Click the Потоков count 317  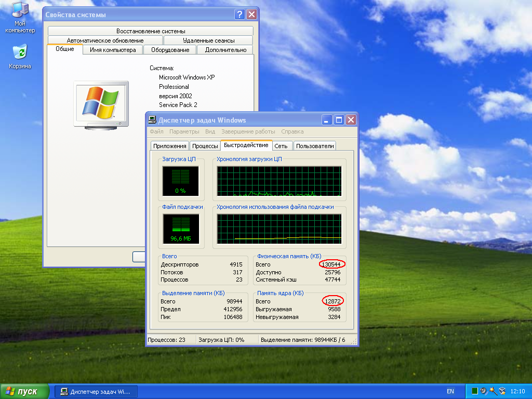coord(237,272)
